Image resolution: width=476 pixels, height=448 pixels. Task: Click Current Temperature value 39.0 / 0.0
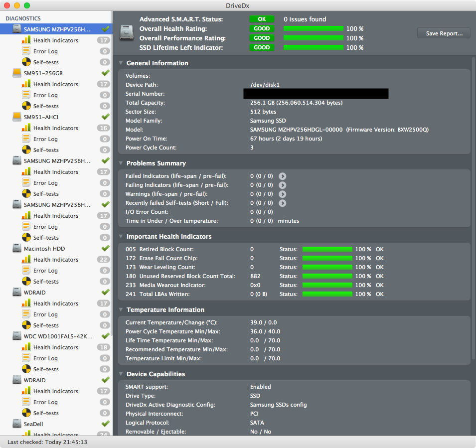(x=264, y=322)
